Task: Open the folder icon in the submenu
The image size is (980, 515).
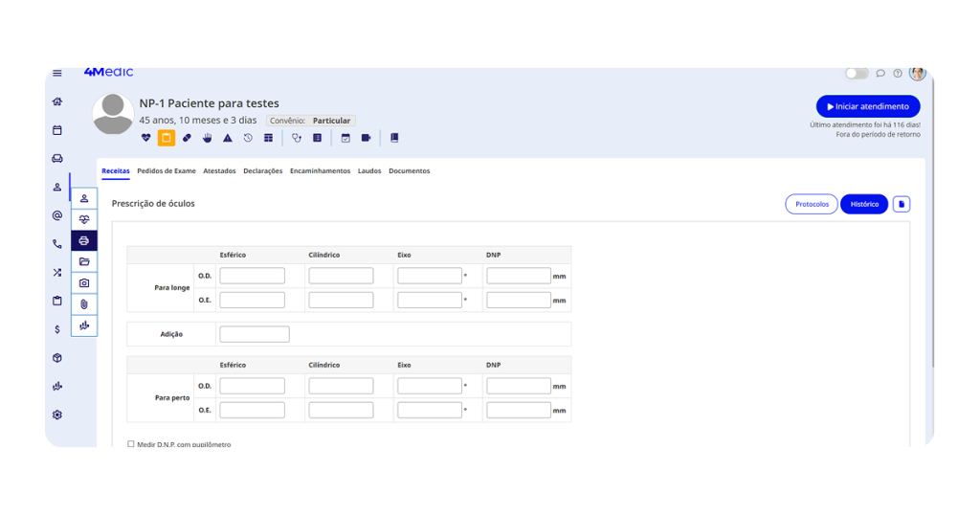Action: coord(84,261)
